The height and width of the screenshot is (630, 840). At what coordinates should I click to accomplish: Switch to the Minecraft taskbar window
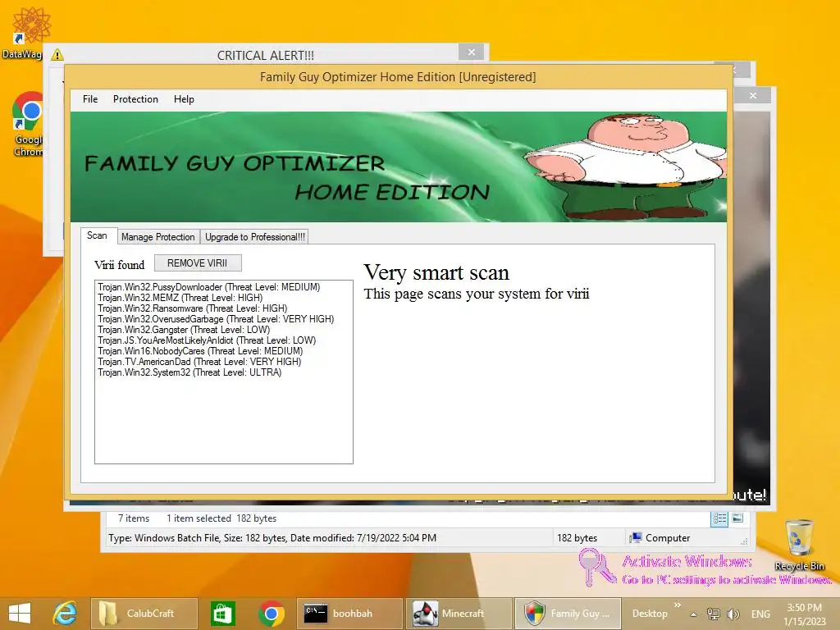coord(459,614)
